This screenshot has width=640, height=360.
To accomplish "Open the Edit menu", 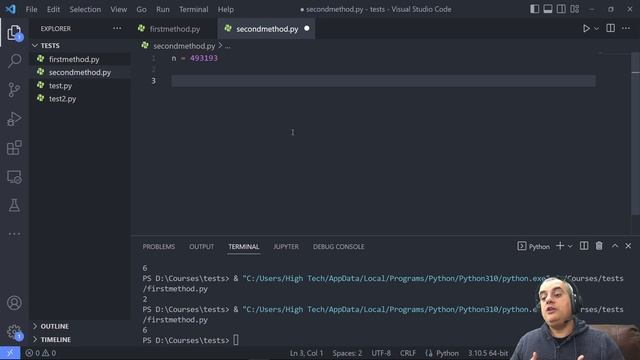I will (x=53, y=9).
